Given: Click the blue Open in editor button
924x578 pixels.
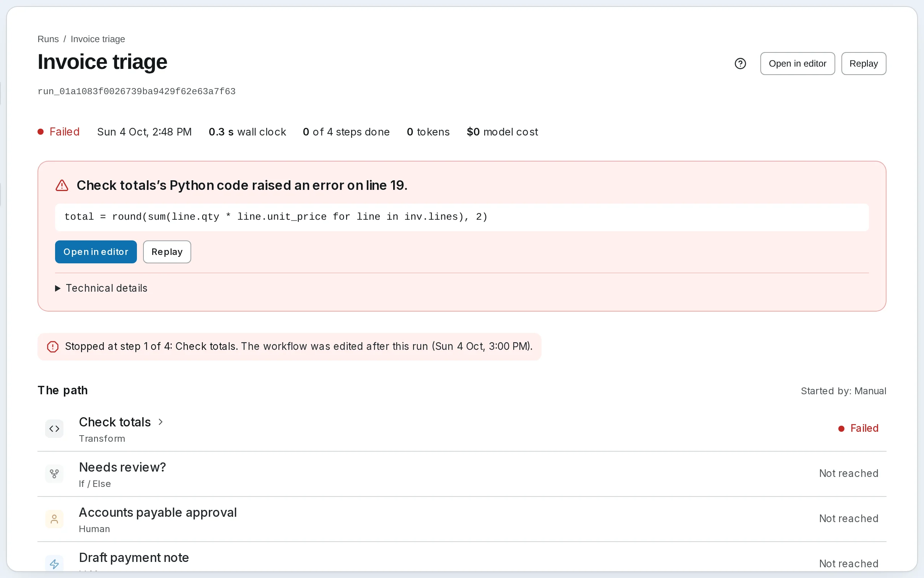Looking at the screenshot, I should point(96,252).
